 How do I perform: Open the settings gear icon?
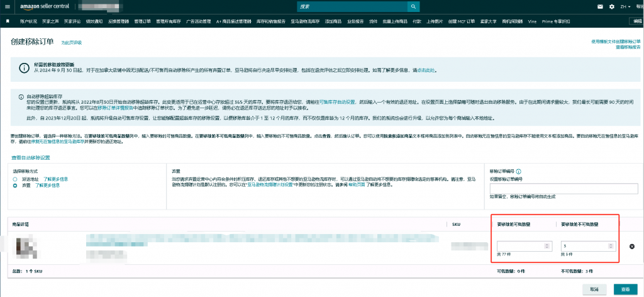pyautogui.click(x=612, y=6)
